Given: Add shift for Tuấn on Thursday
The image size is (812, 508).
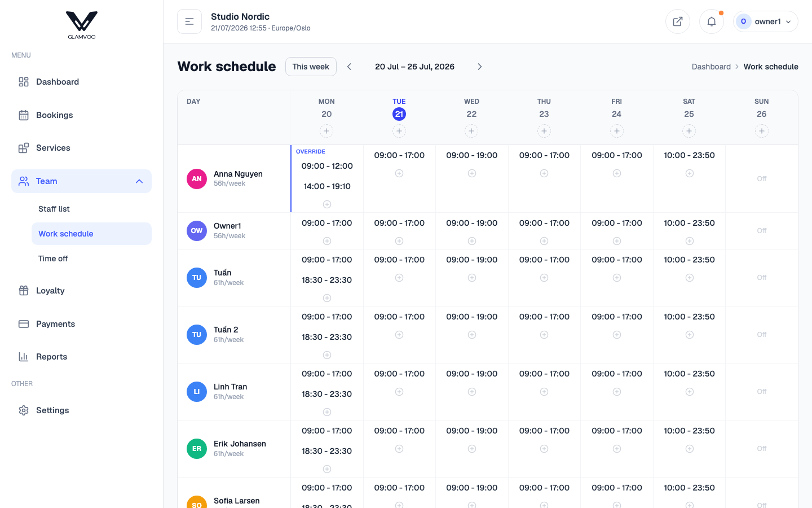Looking at the screenshot, I should click(544, 278).
